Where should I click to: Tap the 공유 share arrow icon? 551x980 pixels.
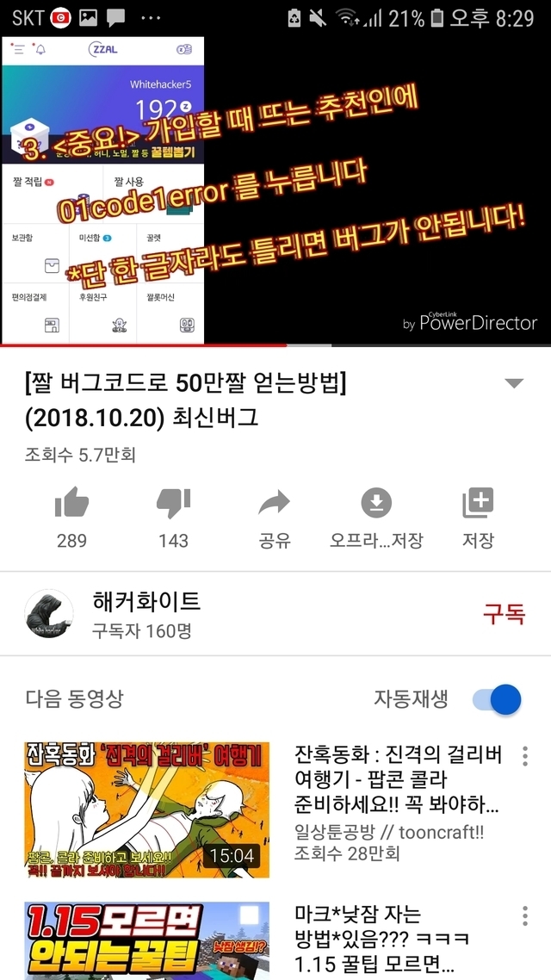point(275,503)
